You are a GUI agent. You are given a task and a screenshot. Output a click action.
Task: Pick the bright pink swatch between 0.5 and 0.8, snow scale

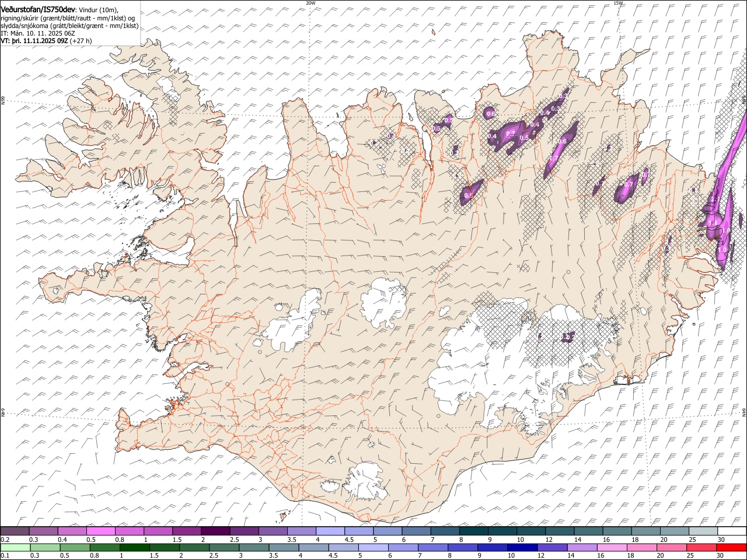pyautogui.click(x=101, y=531)
